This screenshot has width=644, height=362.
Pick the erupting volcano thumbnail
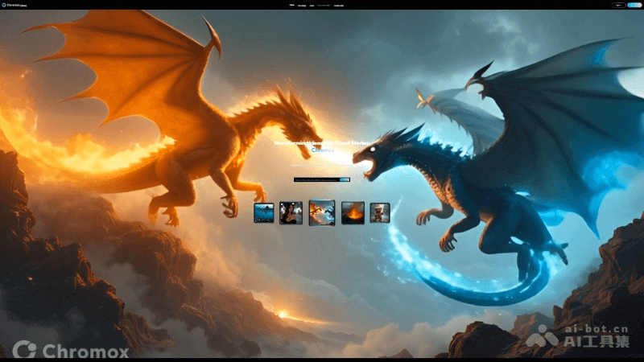[x=353, y=212]
